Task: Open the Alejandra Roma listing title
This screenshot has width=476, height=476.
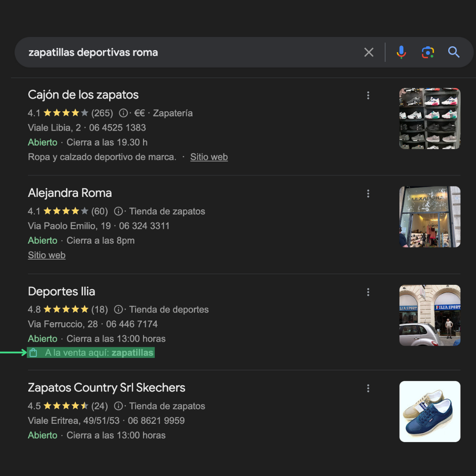Action: click(x=70, y=193)
